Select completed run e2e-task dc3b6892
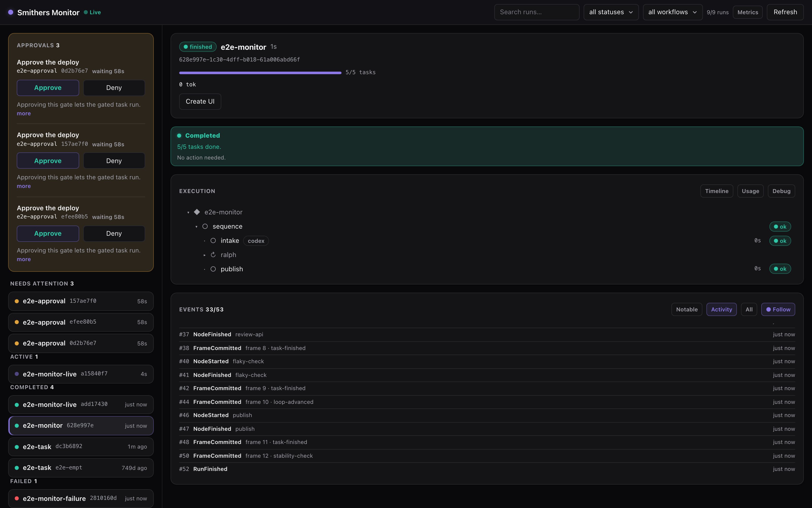 81,447
